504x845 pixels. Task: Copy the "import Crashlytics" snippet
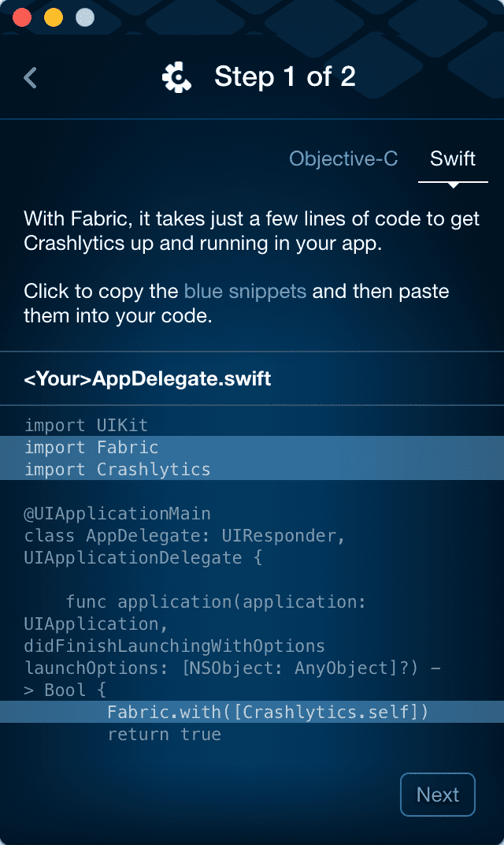(x=117, y=469)
